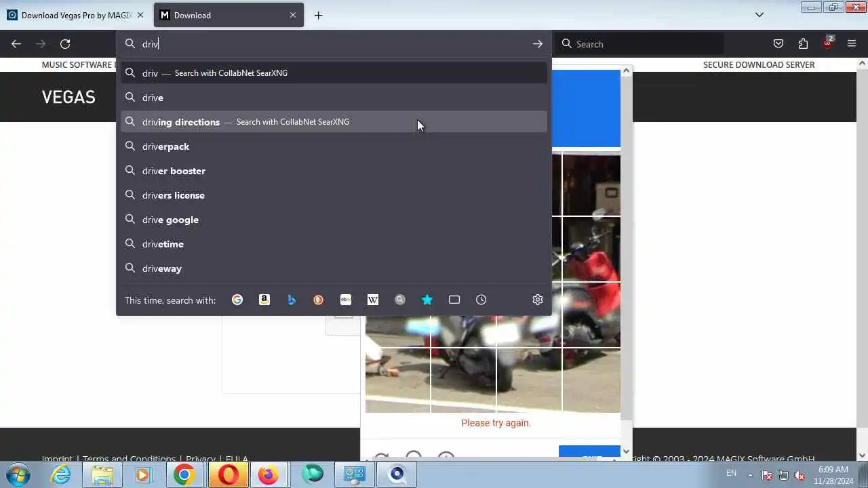Select the 'drivetime' suggestion

(x=334, y=244)
